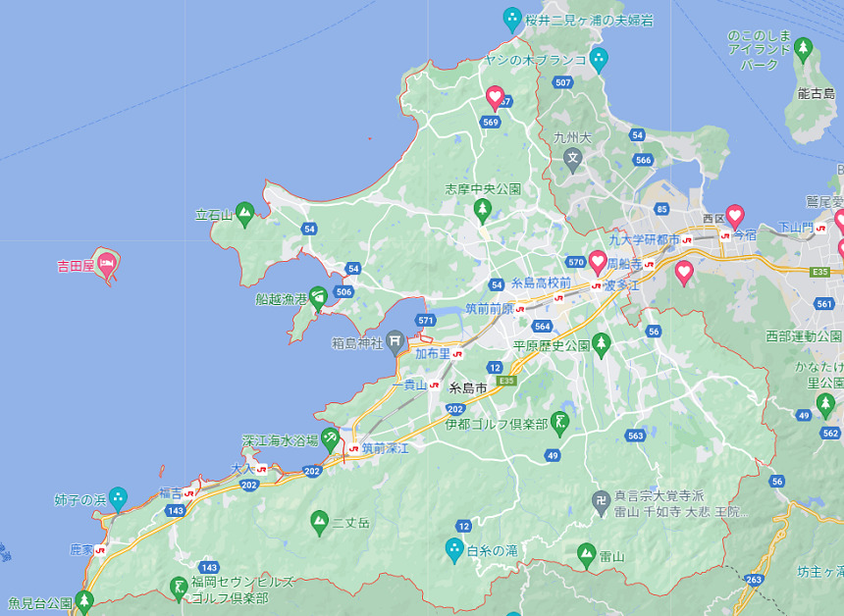This screenshot has width=844, height=616.
Task: Click the 福岡セヴンヒルズゴルフ倶楽部 golf pin
Action: (179, 590)
